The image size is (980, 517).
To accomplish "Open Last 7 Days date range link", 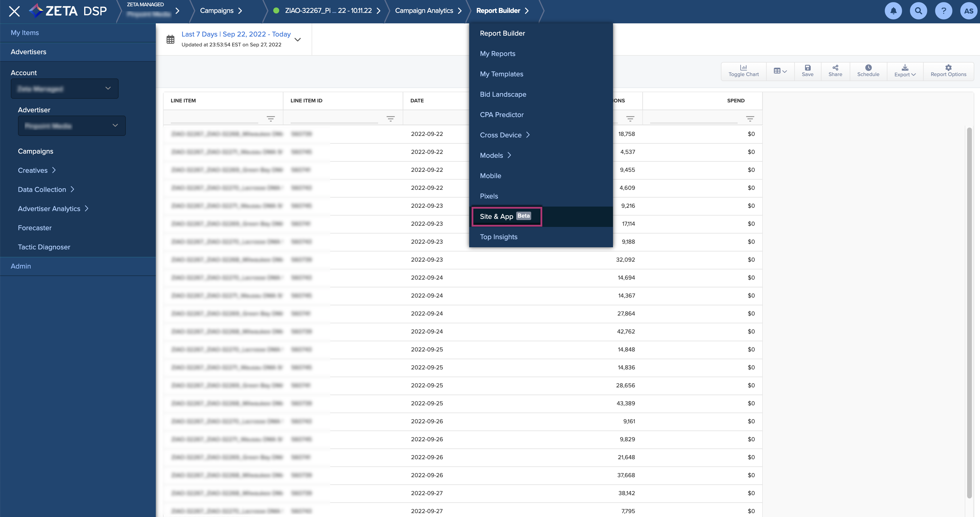I will pyautogui.click(x=236, y=34).
